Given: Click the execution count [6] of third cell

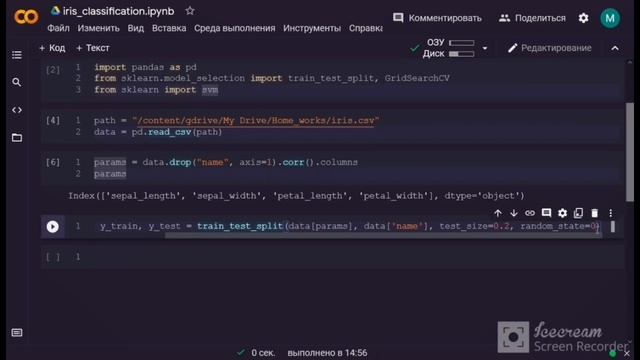Looking at the screenshot, I should click(x=53, y=162).
